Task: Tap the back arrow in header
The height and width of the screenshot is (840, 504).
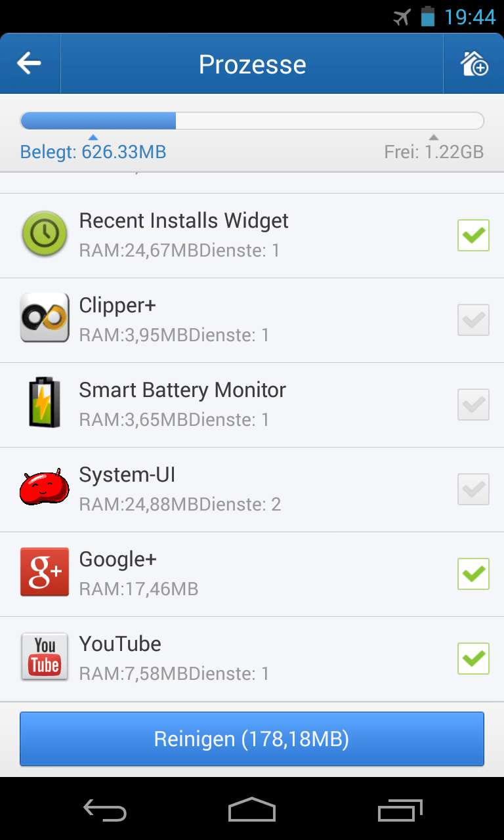Action: pos(30,64)
